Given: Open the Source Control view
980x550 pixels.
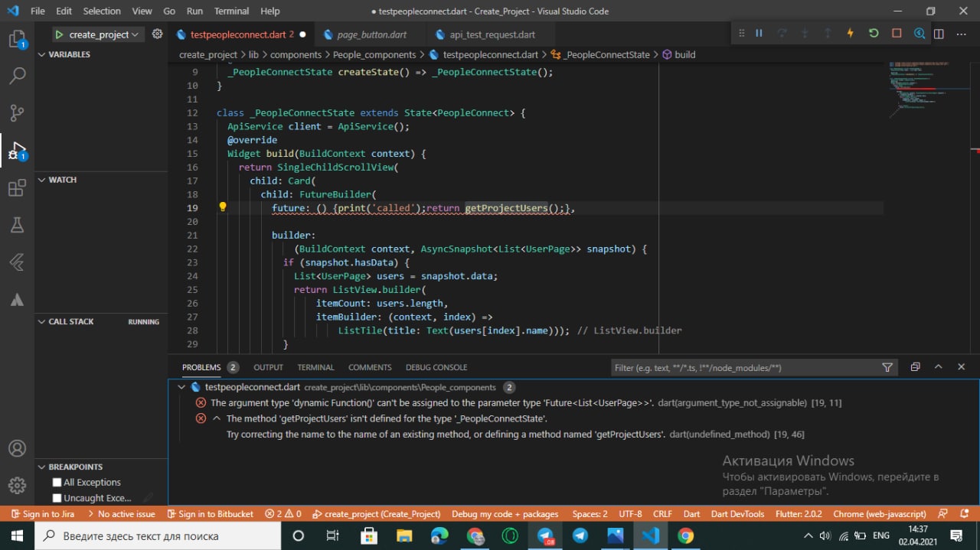Looking at the screenshot, I should (17, 113).
